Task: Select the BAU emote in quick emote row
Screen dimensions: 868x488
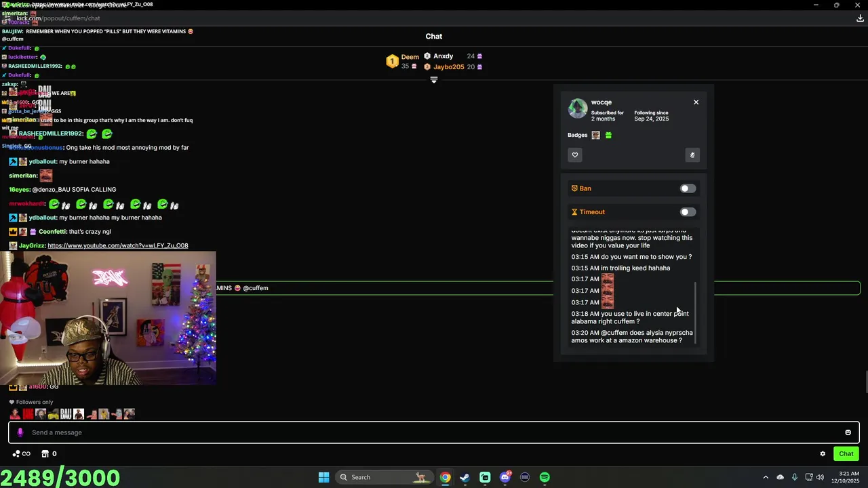Action: click(66, 413)
